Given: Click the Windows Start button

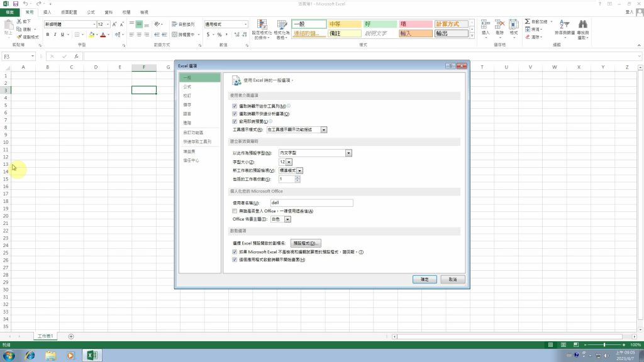Looking at the screenshot, I should (9, 356).
